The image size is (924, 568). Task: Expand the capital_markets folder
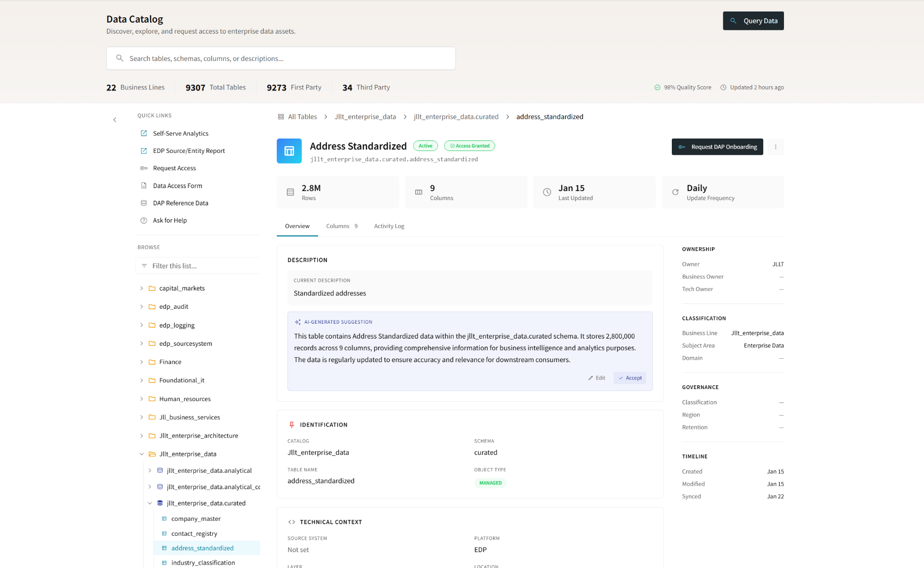[x=141, y=288]
